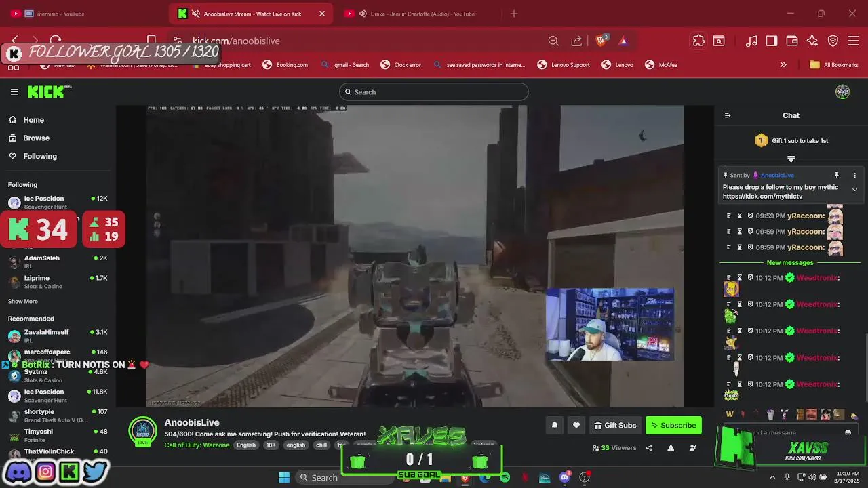Expand hidden bookmarks with double chevron
This screenshot has width=868, height=488.
783,65
